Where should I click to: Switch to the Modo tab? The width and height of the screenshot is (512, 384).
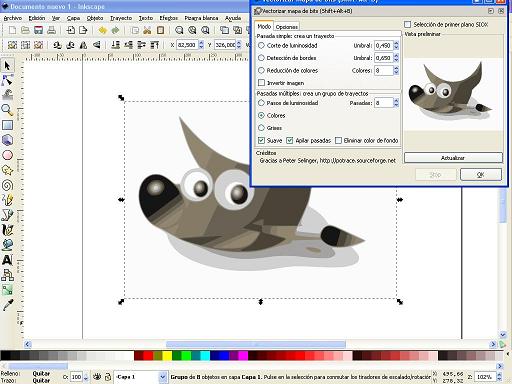point(264,26)
